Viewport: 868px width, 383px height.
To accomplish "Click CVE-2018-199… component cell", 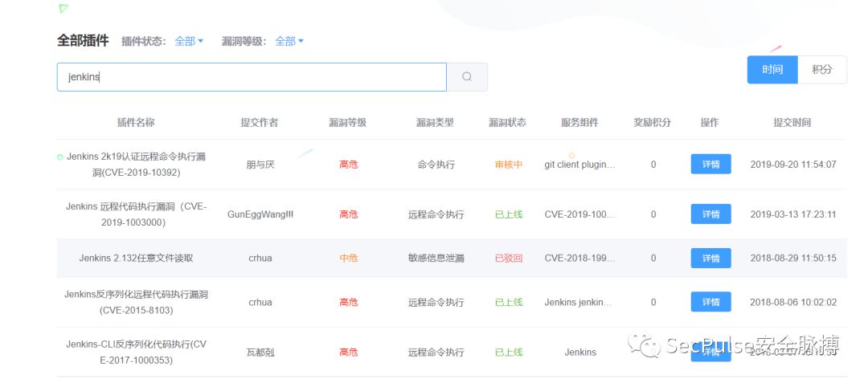I will tap(580, 258).
